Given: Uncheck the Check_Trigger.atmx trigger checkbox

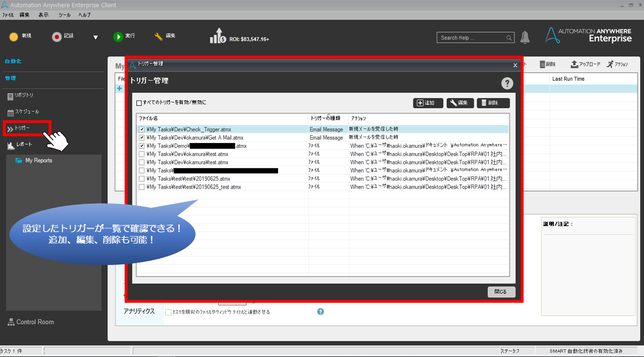Looking at the screenshot, I should [142, 129].
